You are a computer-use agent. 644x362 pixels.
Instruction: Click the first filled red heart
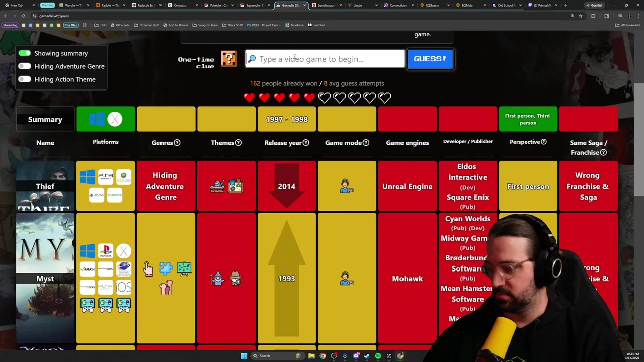(249, 97)
